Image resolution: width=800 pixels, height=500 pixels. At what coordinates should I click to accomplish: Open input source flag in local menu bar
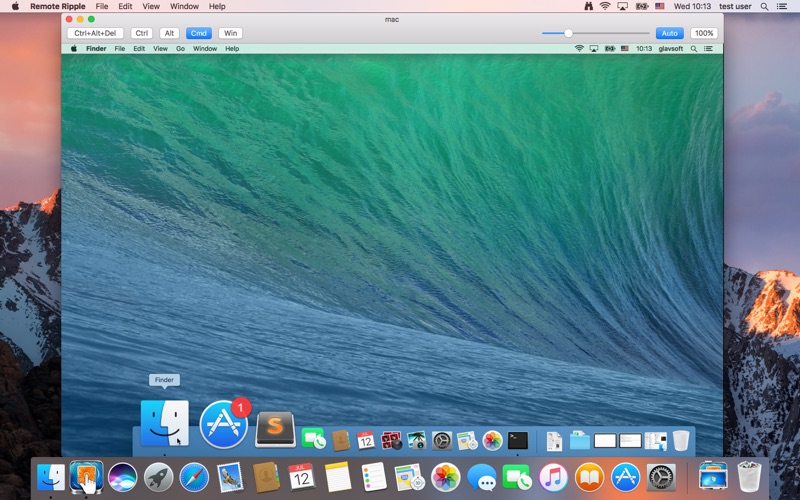[x=660, y=6]
